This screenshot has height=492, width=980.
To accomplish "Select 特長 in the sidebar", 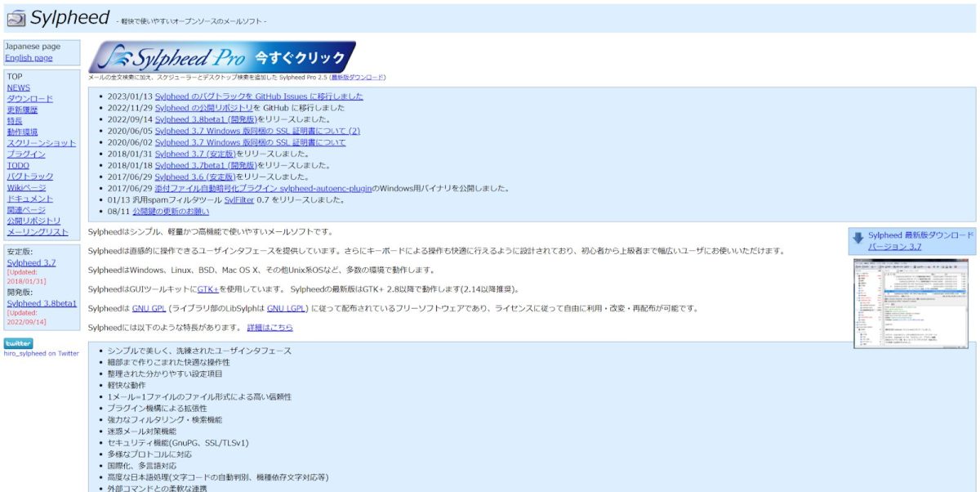I will coord(15,121).
